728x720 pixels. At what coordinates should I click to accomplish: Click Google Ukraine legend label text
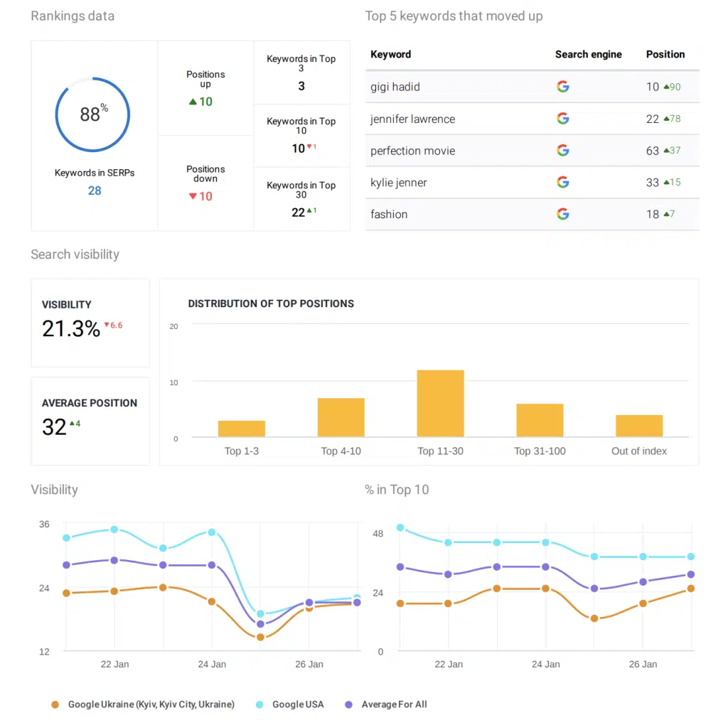(151, 704)
